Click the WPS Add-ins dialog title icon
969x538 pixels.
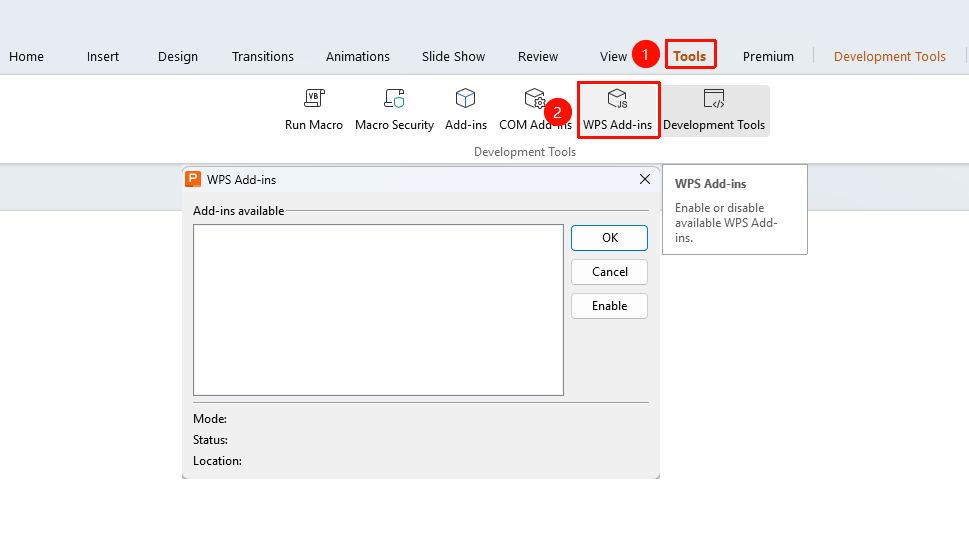pos(193,179)
